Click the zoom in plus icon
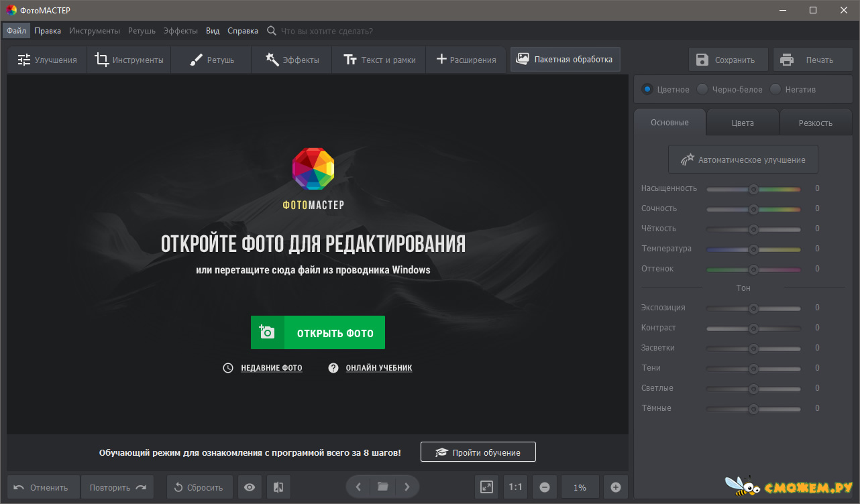The image size is (860, 504). pyautogui.click(x=616, y=487)
